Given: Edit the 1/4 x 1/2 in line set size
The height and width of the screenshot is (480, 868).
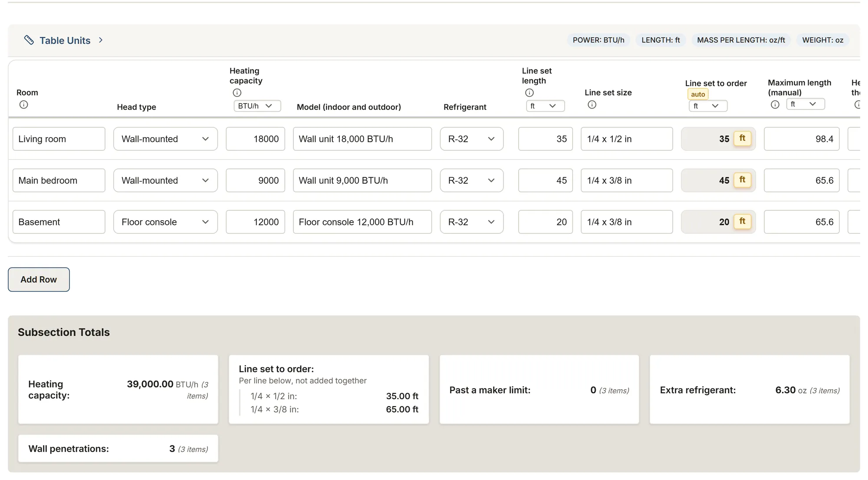Looking at the screenshot, I should tap(627, 139).
